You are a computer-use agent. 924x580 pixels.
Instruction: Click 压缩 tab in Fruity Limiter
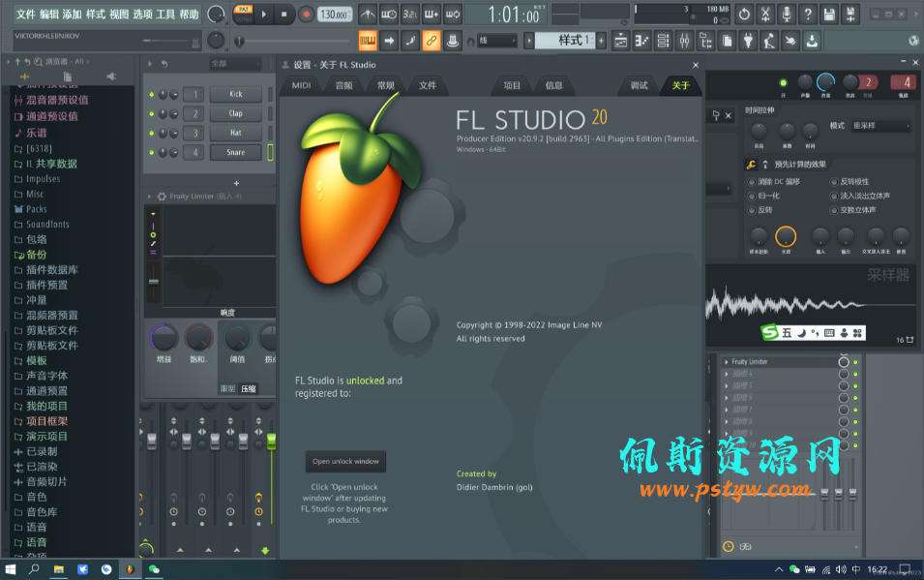[x=249, y=389]
